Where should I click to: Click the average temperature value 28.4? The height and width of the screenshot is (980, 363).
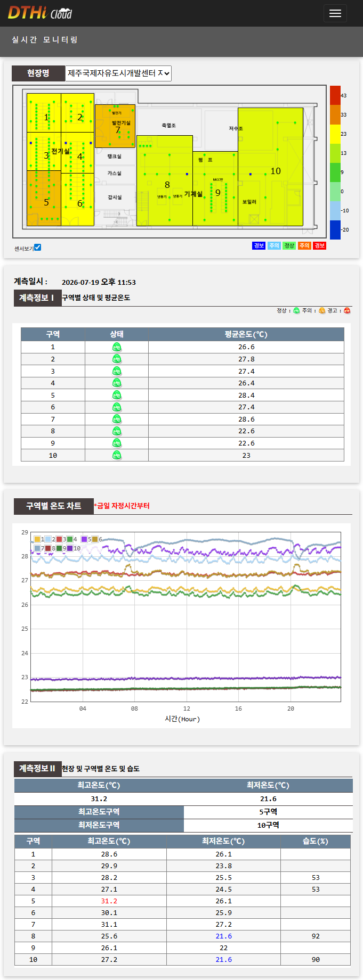coord(246,395)
